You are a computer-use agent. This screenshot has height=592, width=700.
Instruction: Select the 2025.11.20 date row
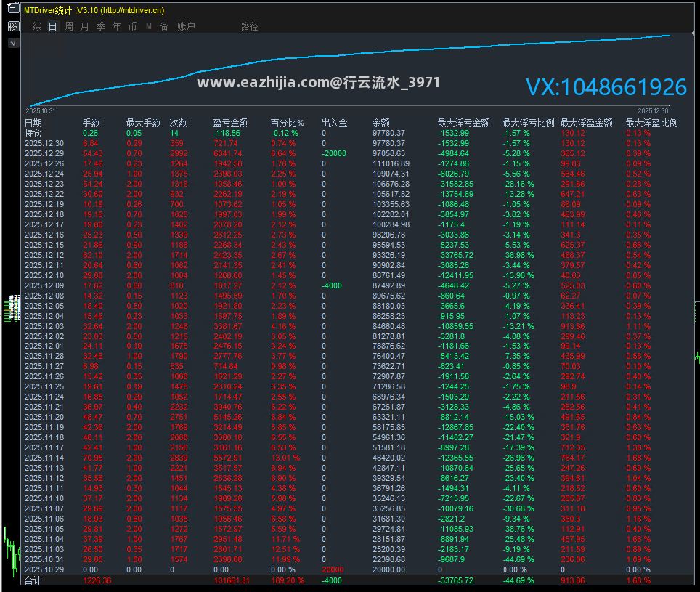[44, 417]
